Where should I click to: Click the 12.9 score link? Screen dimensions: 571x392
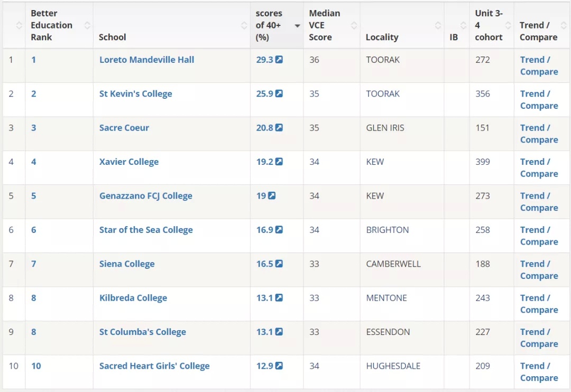[x=265, y=366]
